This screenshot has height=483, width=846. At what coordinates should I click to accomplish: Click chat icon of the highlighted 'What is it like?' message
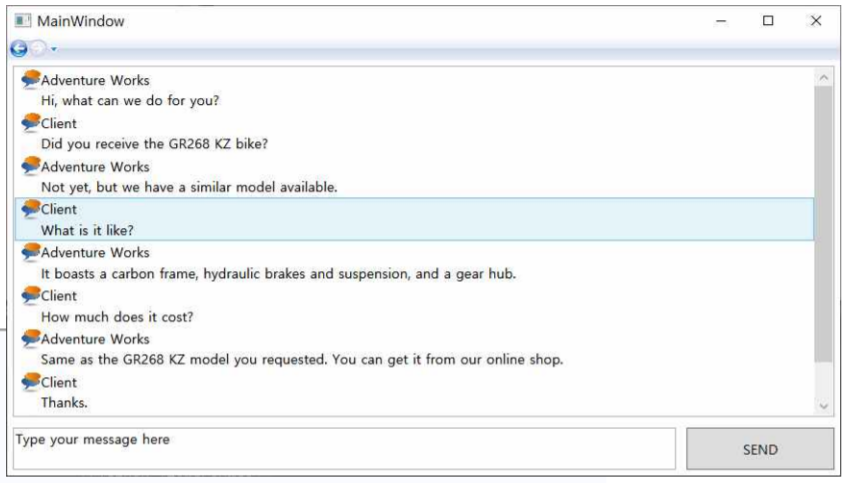click(31, 209)
